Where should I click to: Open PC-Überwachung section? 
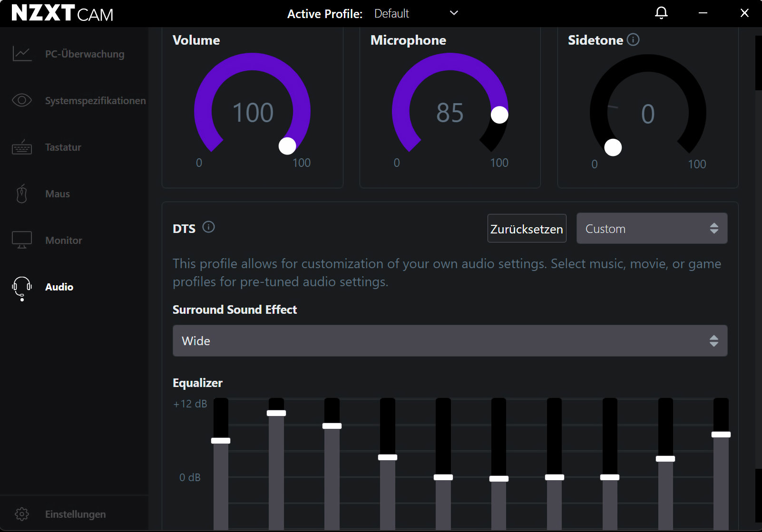click(85, 54)
